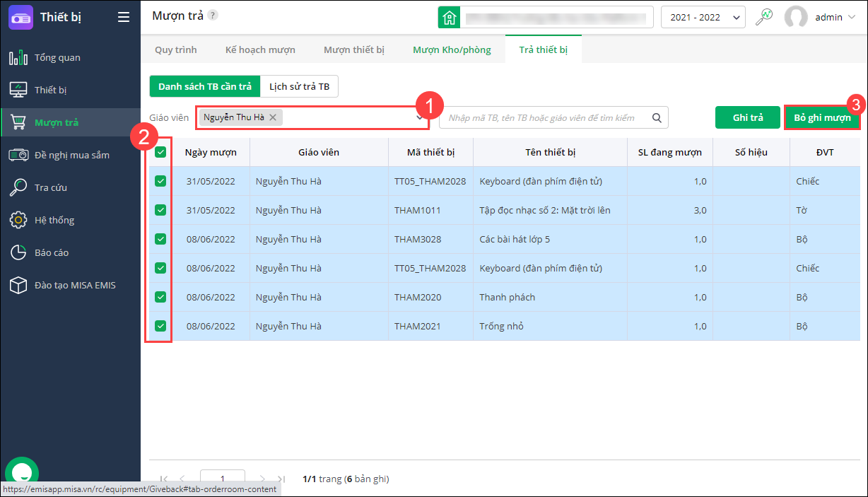Open the green chat support bubble

click(x=21, y=472)
